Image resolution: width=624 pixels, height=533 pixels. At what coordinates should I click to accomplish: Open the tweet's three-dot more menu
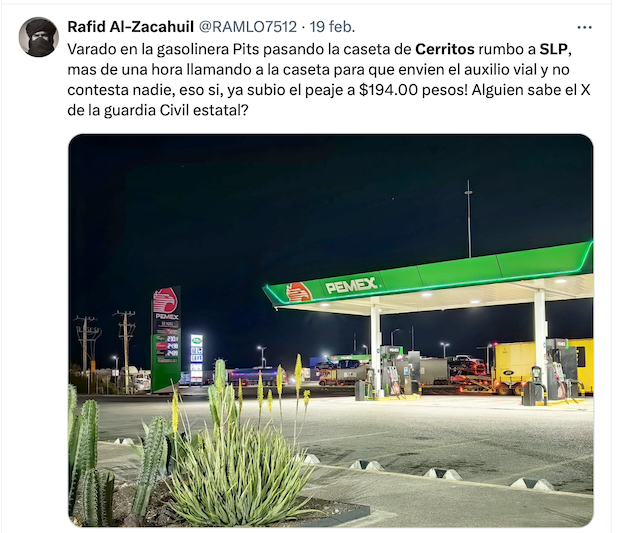(584, 27)
